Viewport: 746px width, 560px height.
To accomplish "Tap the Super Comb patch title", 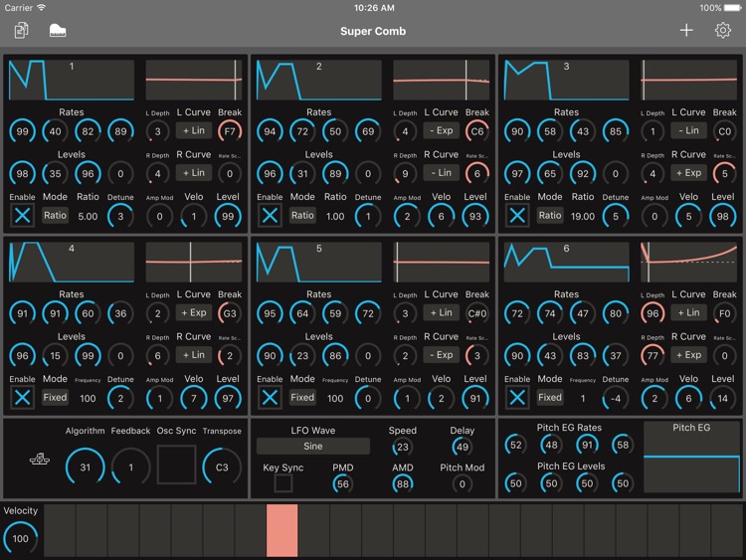I will pos(373,31).
